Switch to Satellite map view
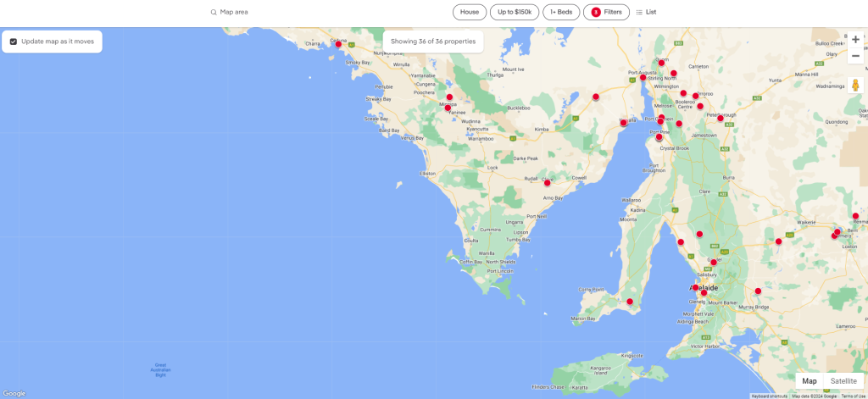The height and width of the screenshot is (399, 868). 843,381
